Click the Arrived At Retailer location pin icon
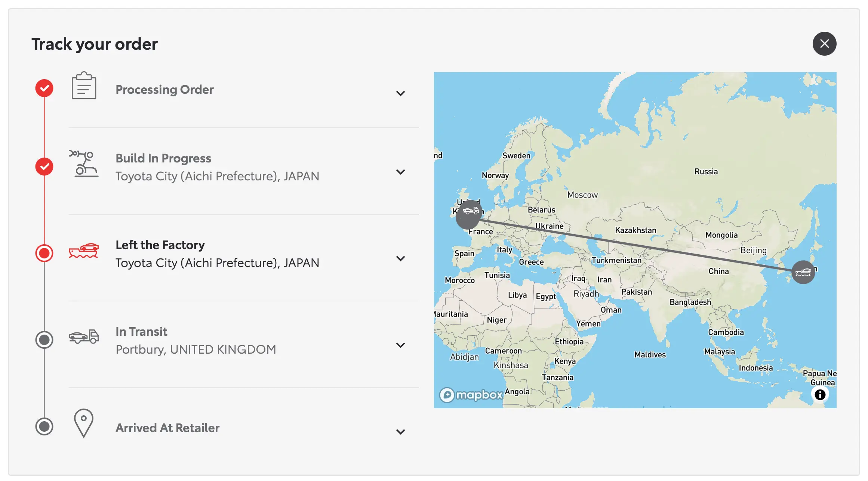Image resolution: width=868 pixels, height=481 pixels. point(84,423)
